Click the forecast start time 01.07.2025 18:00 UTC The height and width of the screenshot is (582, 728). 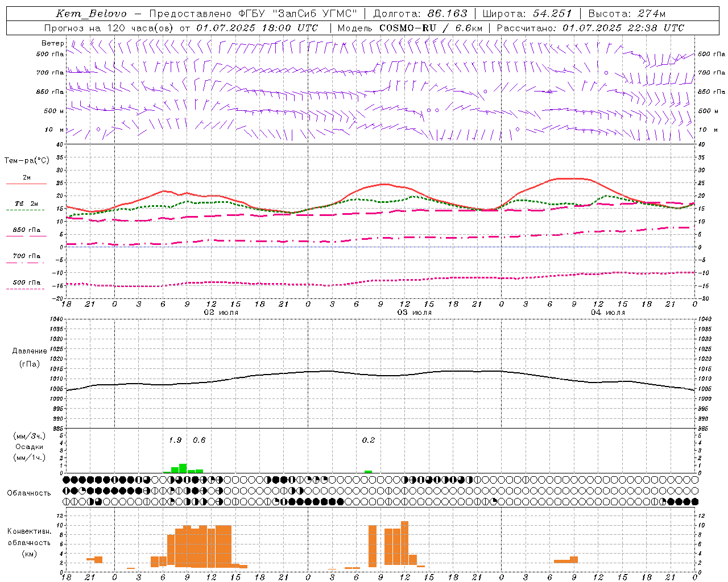point(257,28)
